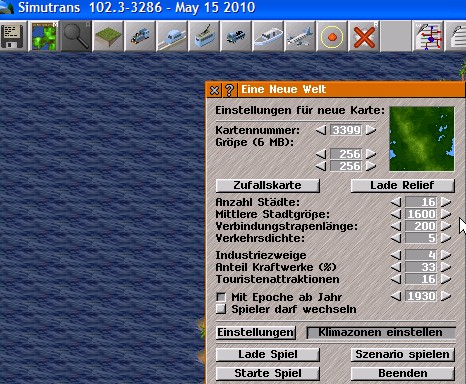Viewport: 466px width, 384px height.
Task: Open the terrain landscaping tools
Action: coord(108,36)
